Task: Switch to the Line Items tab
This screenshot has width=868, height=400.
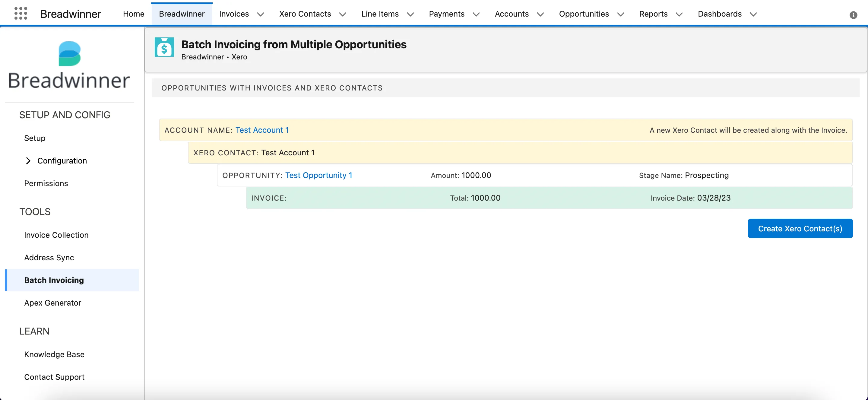Action: (x=380, y=14)
